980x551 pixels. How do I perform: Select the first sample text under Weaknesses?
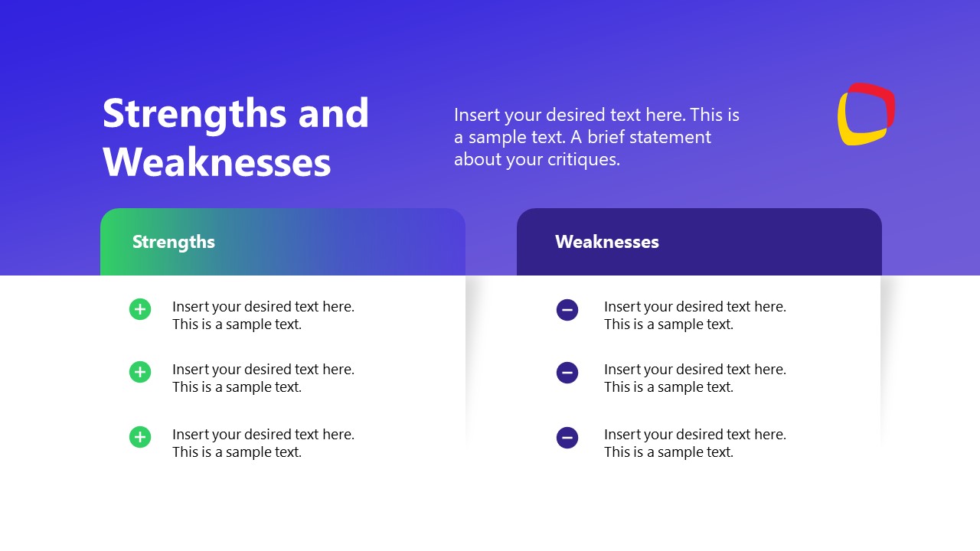695,315
